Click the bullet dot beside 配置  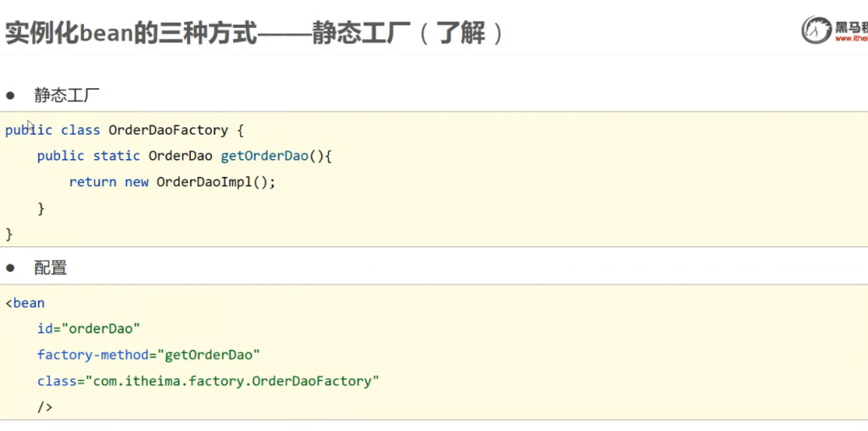click(x=11, y=268)
